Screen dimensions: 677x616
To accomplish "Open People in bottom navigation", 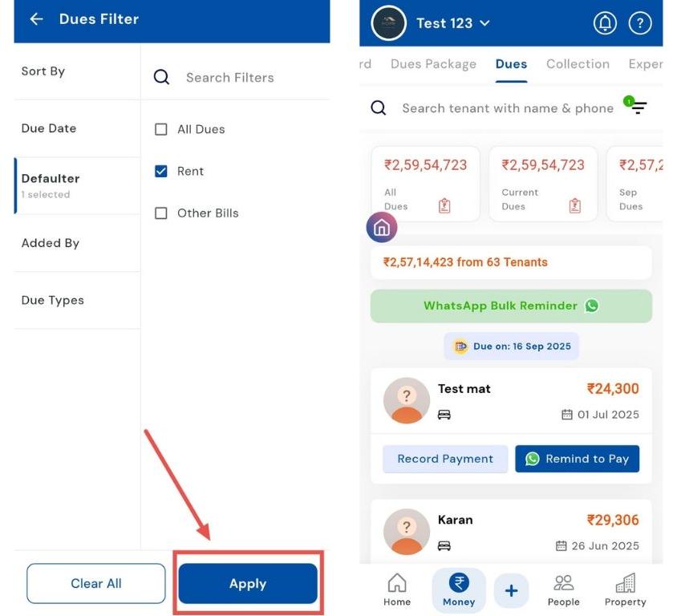I will click(x=564, y=590).
